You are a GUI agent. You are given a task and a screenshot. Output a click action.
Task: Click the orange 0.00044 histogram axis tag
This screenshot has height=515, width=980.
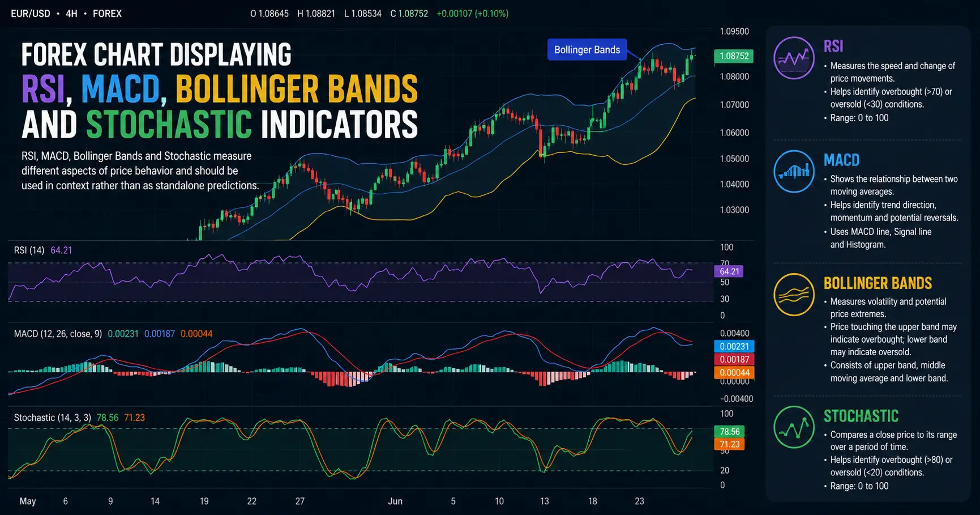[734, 372]
